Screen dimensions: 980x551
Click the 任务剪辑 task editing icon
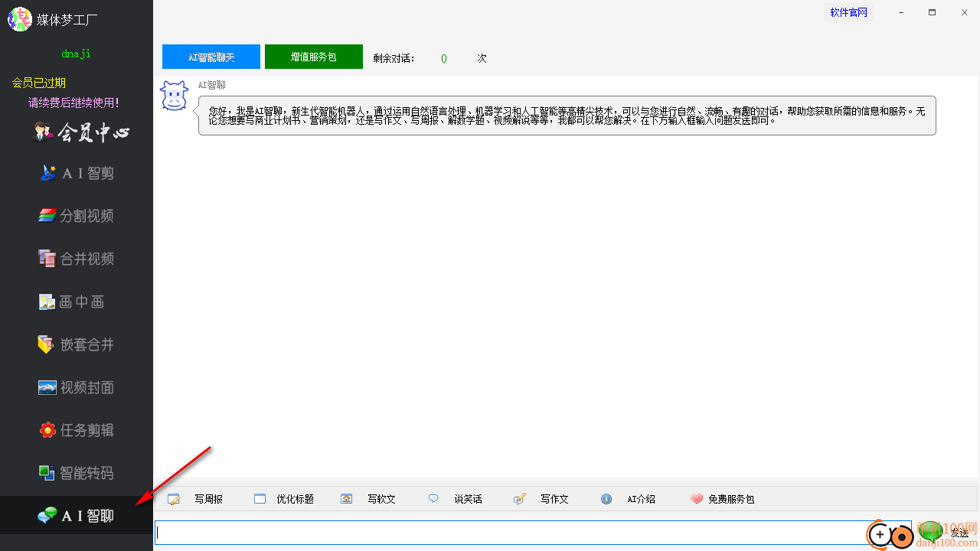pyautogui.click(x=47, y=430)
